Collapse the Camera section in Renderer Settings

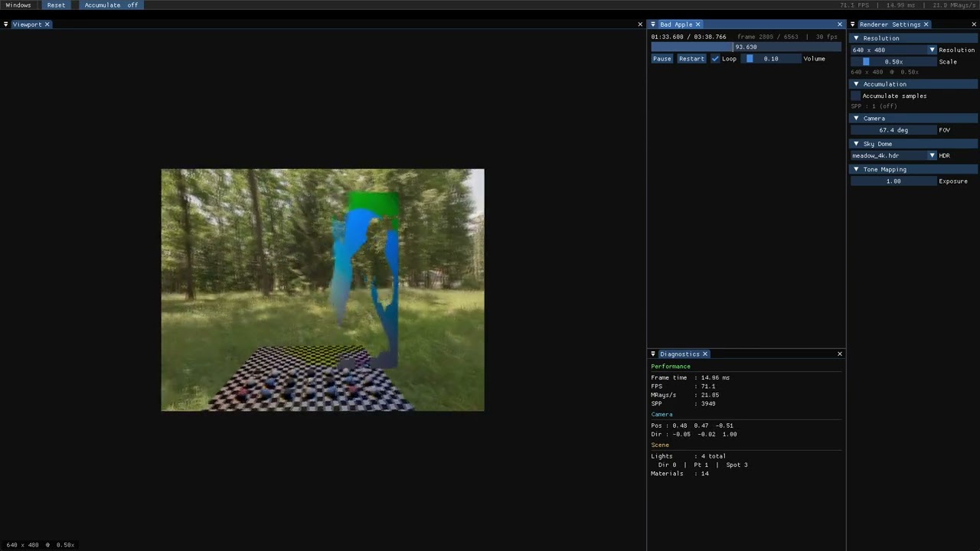[913, 119]
